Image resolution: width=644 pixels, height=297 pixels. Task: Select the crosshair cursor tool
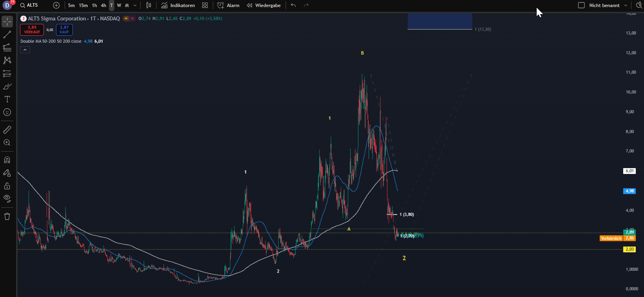coord(7,22)
